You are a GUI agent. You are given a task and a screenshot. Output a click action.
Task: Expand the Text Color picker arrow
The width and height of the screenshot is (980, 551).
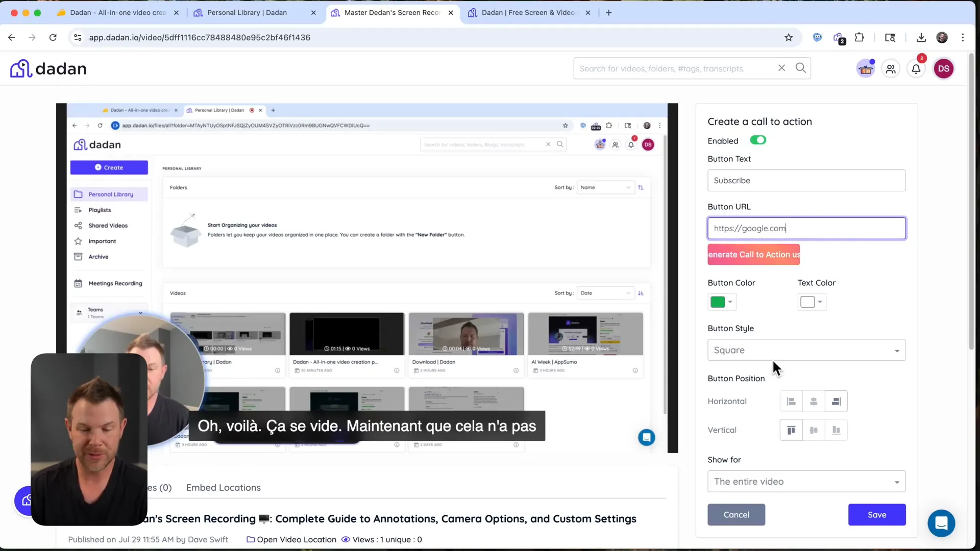point(820,302)
